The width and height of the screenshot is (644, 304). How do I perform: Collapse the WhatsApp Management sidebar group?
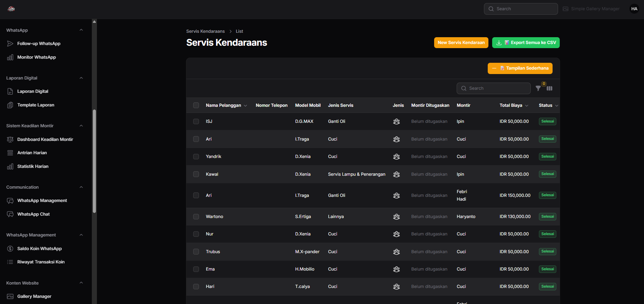click(81, 235)
